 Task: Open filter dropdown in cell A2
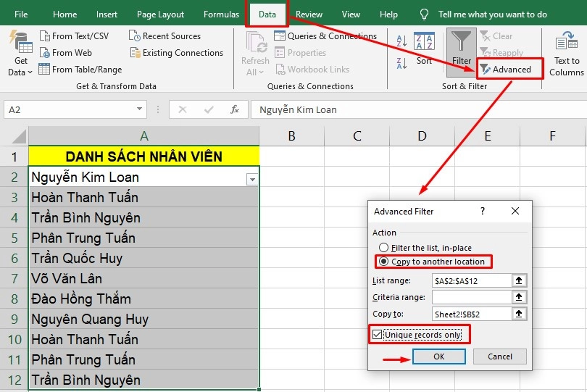251,178
